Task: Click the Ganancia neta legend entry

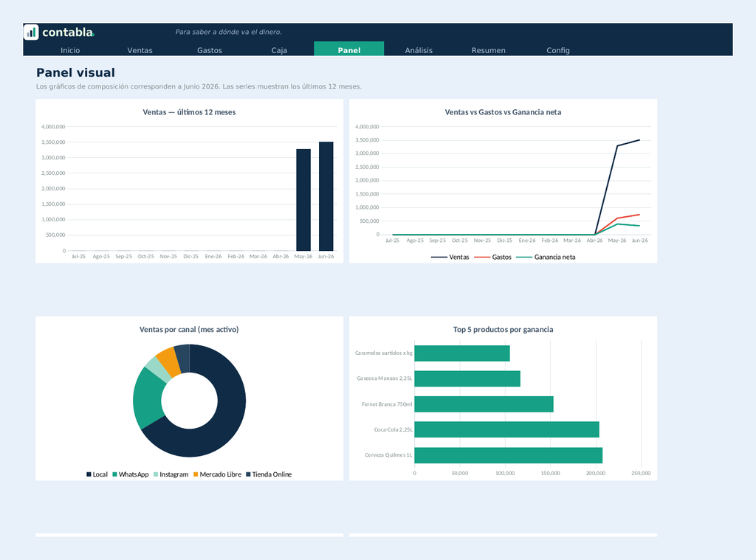Action: click(x=546, y=257)
